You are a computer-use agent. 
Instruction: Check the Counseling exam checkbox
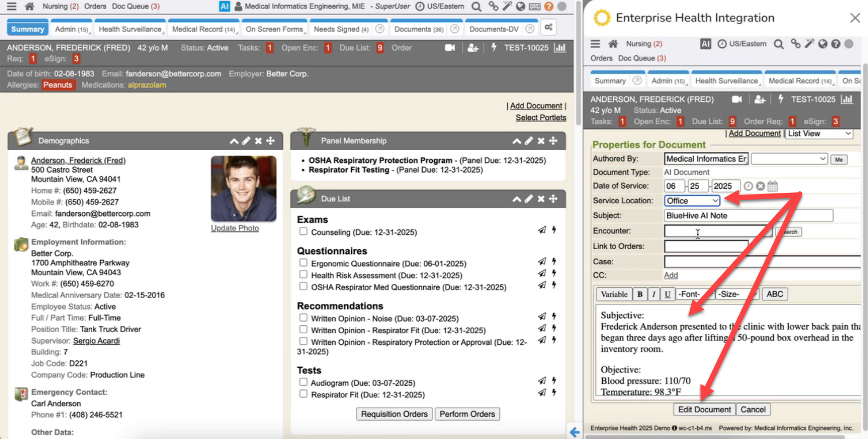303,231
